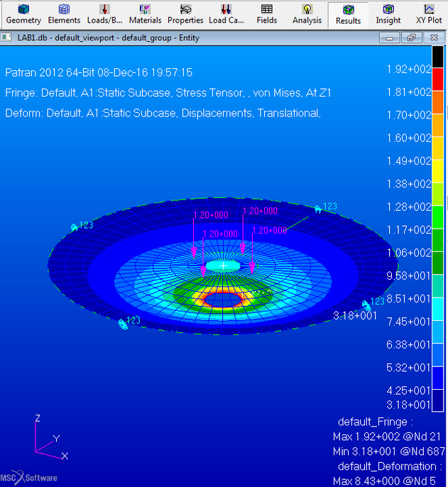The width and height of the screenshot is (448, 487).
Task: Click the lower-left 123 constraint marker
Action: [x=129, y=322]
